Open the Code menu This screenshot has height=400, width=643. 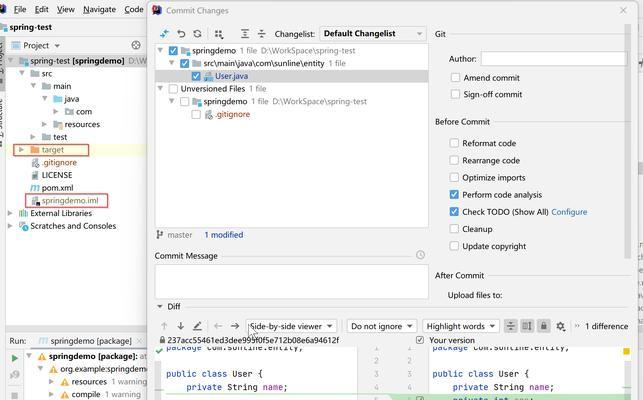tap(134, 9)
